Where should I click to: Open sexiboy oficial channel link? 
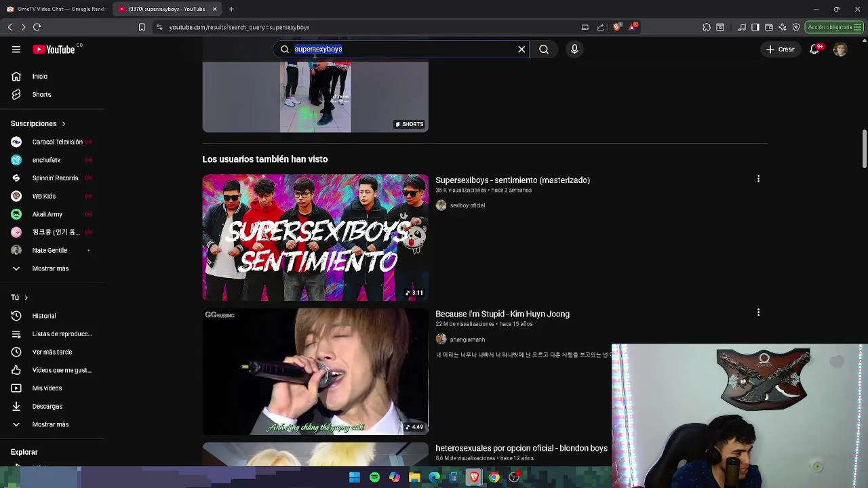[x=467, y=205]
